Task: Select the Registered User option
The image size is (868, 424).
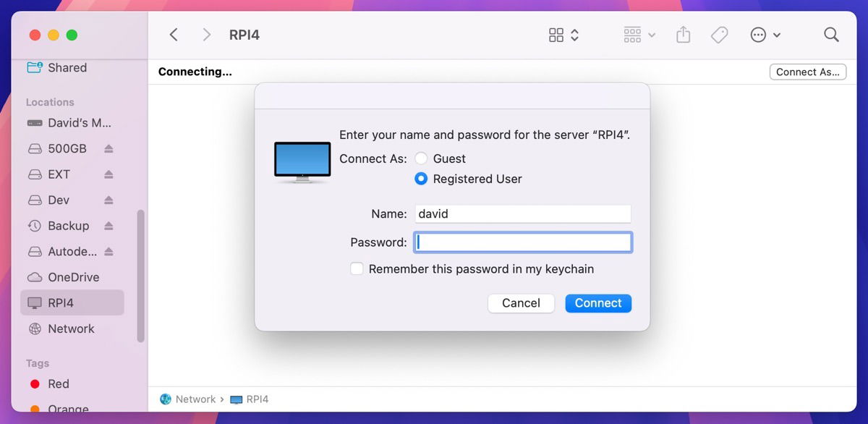Action: (421, 179)
